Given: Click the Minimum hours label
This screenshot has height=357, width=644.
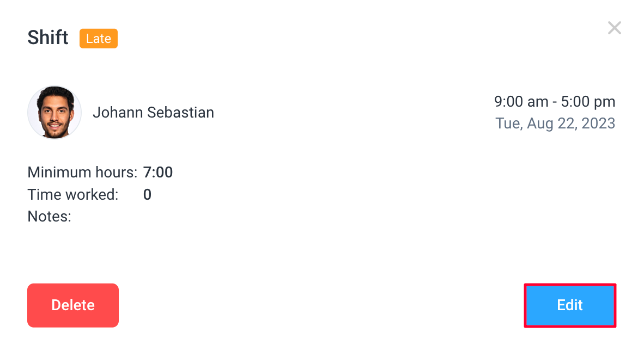Looking at the screenshot, I should click(82, 173).
